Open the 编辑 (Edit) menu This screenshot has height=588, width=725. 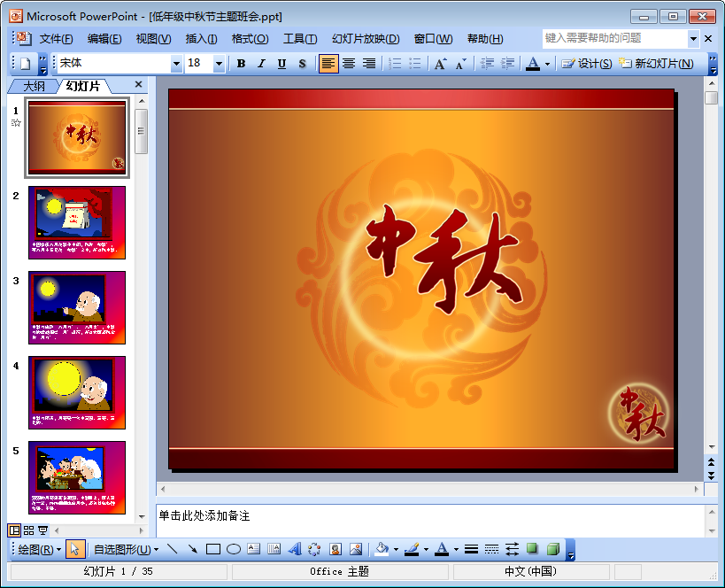(x=104, y=39)
